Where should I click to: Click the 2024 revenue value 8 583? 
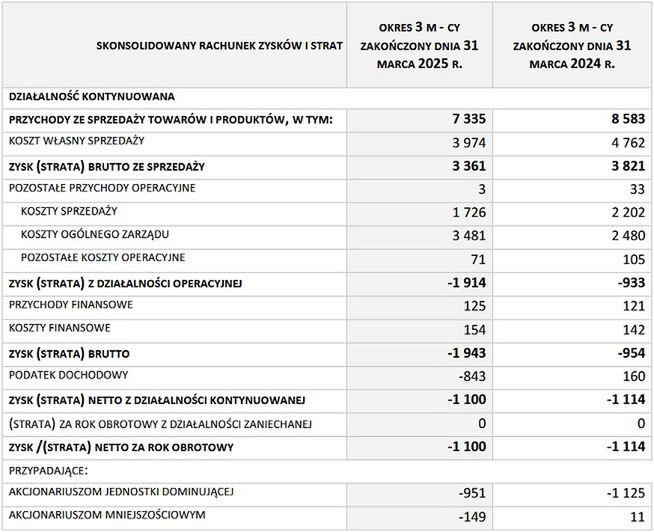(x=629, y=119)
